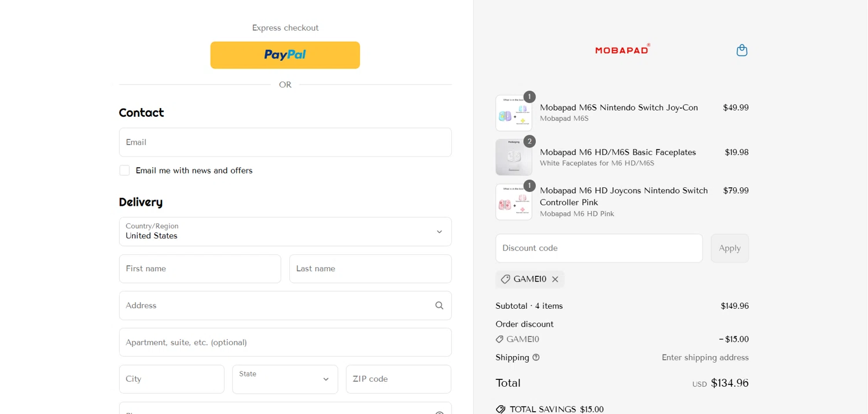Pay with PayPal express checkout
Image resolution: width=868 pixels, height=414 pixels.
pos(285,55)
